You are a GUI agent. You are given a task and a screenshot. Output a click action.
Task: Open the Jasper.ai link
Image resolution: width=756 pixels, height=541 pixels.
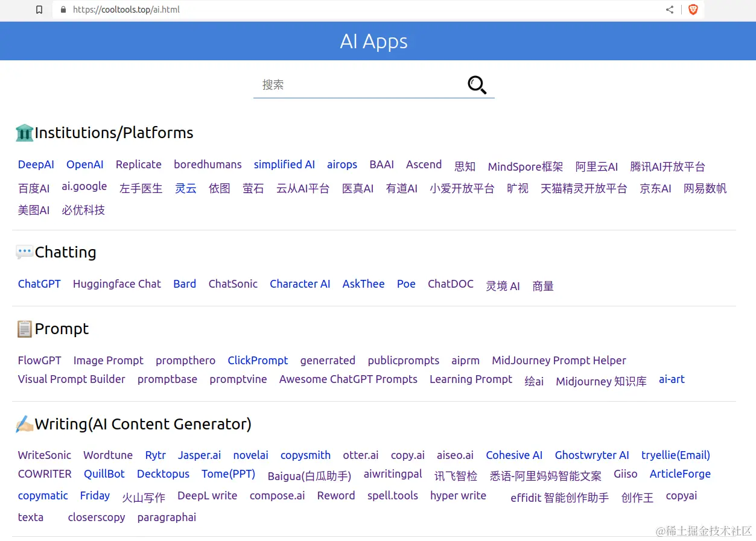199,455
